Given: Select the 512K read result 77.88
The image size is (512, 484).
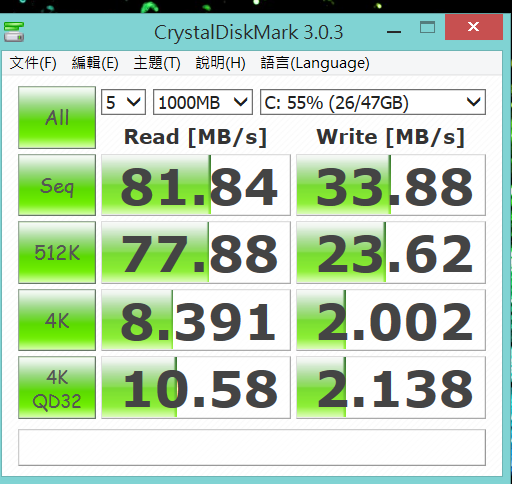Looking at the screenshot, I should [196, 252].
